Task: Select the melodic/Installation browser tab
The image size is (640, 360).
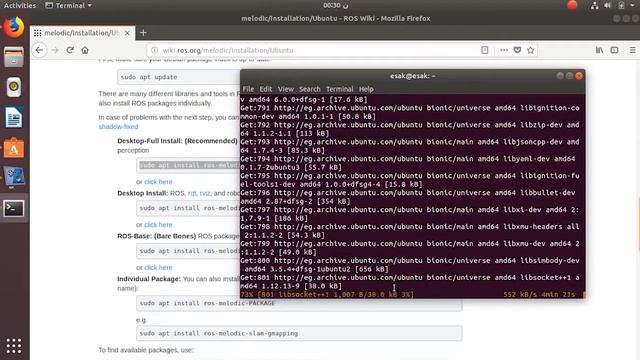Action: click(x=82, y=33)
